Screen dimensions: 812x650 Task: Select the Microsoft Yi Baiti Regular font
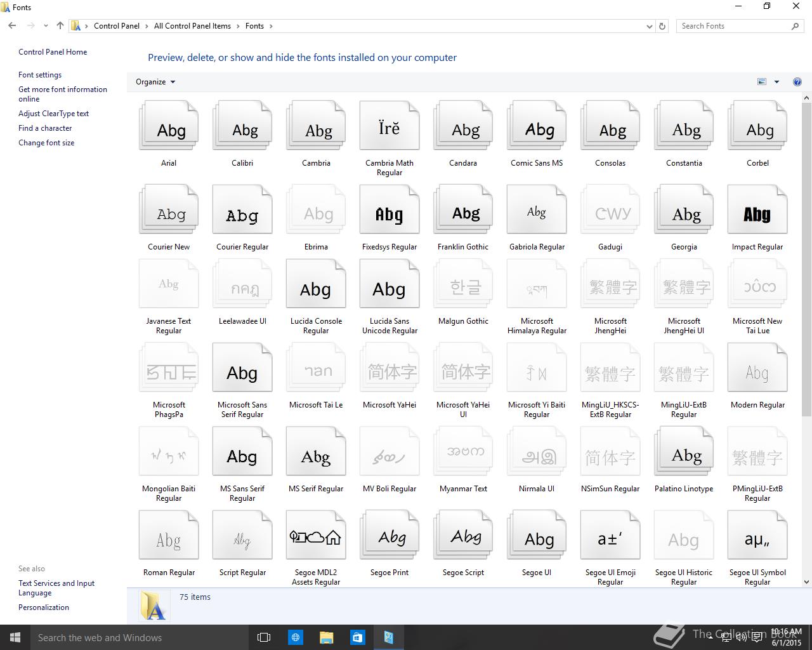click(x=537, y=368)
